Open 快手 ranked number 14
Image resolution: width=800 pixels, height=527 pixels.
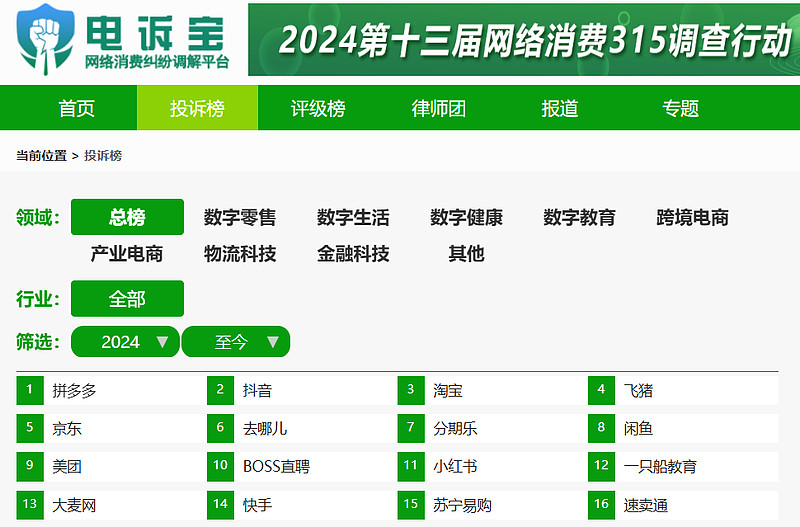tap(257, 505)
